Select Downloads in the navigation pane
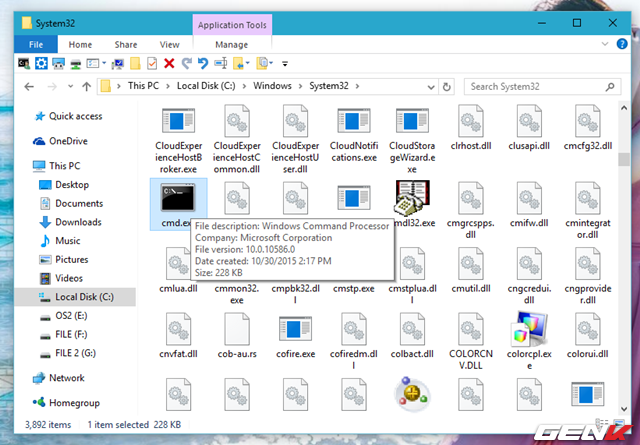 click(78, 222)
